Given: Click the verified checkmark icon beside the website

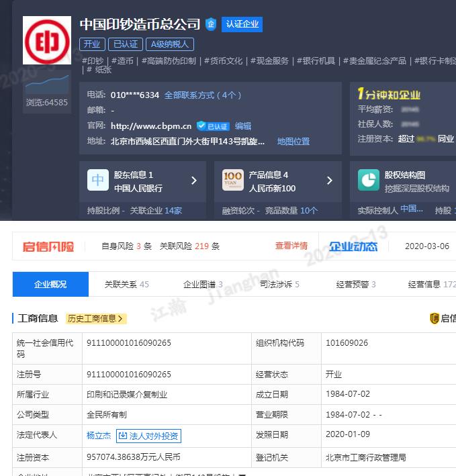Looking at the screenshot, I should (x=201, y=126).
